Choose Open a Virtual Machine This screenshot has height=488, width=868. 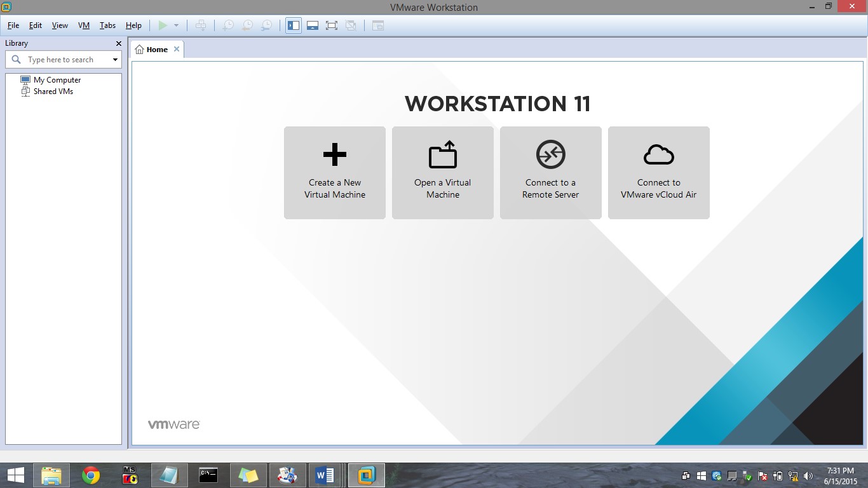442,172
